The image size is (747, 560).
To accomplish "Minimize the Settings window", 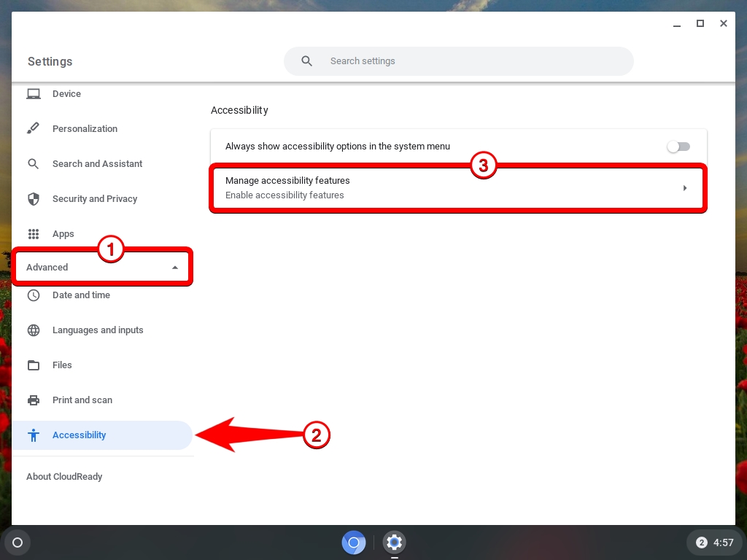I will point(676,24).
